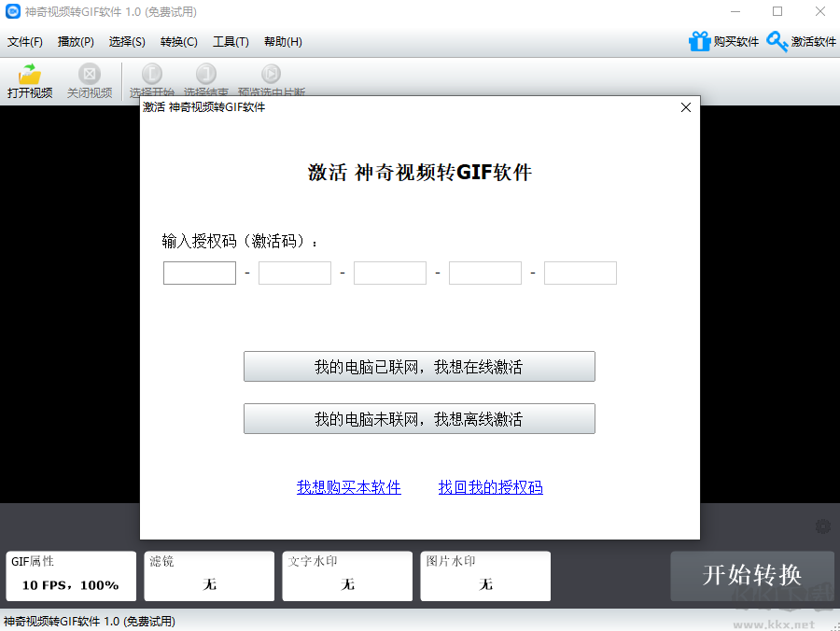Open the gear settings icon in the preview area
The width and height of the screenshot is (840, 631).
click(823, 526)
